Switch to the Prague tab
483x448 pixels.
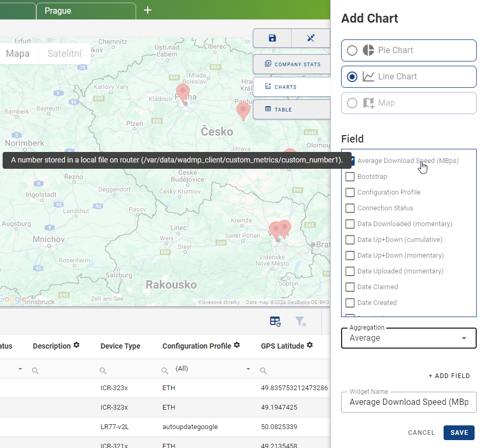point(58,11)
